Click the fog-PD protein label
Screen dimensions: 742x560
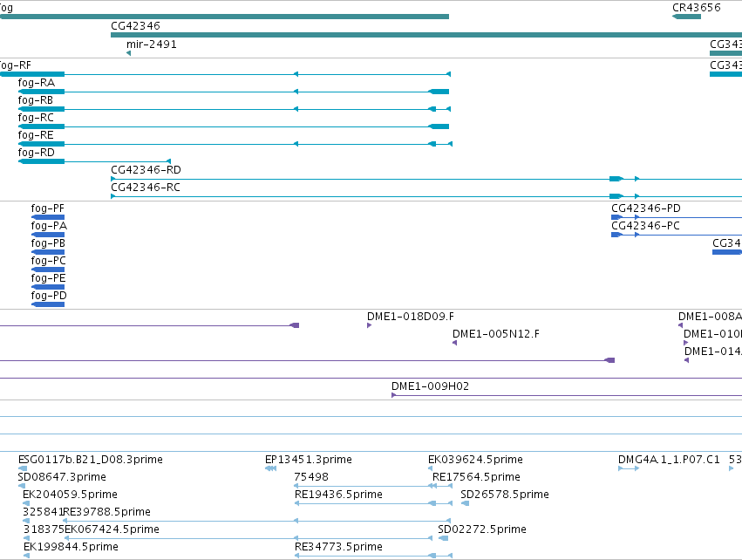point(49,296)
